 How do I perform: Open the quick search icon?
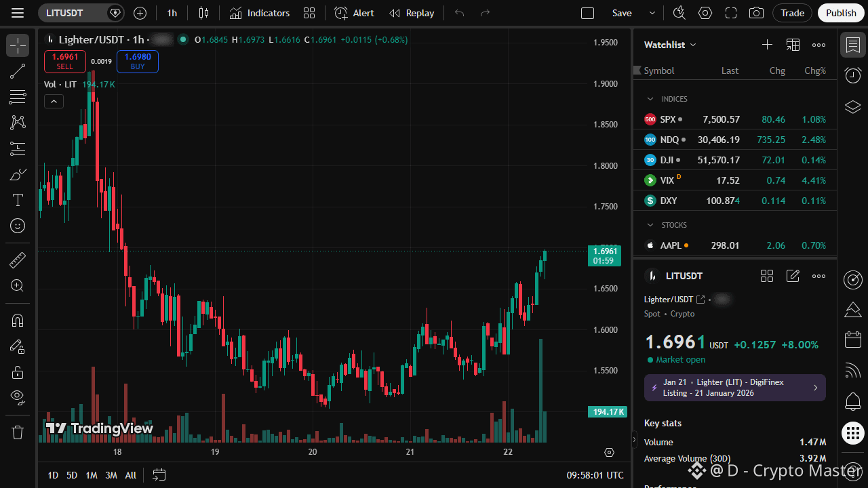click(x=679, y=13)
